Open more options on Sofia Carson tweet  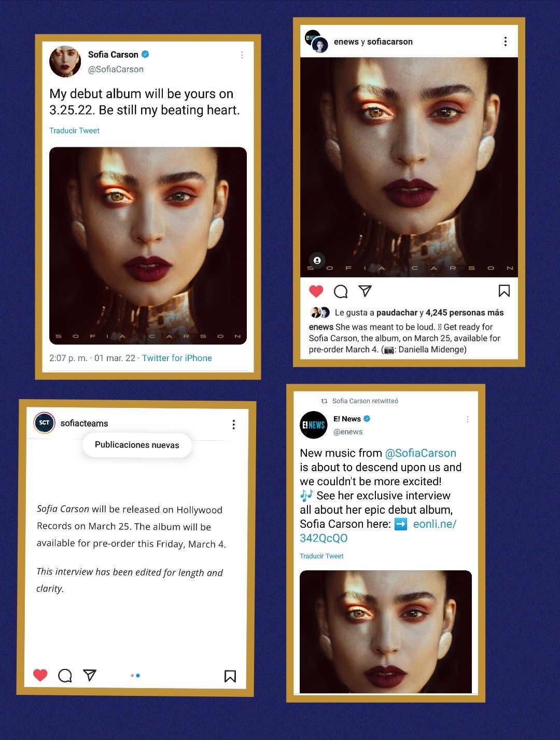[242, 55]
